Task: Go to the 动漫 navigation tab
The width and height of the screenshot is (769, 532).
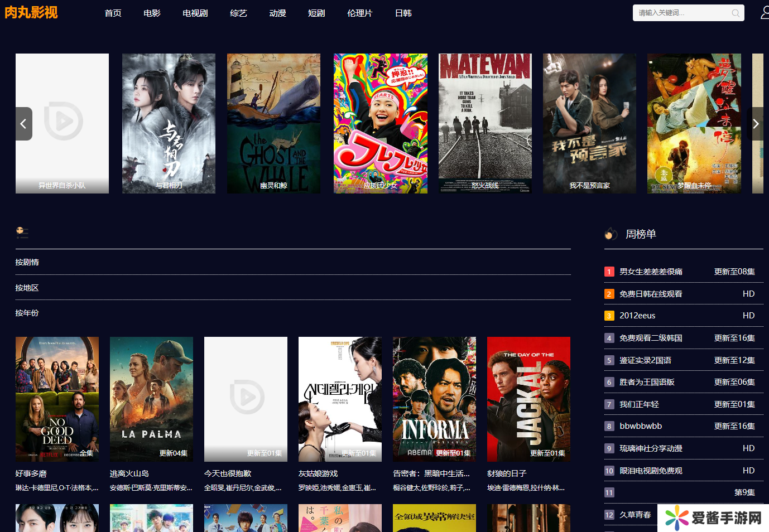Action: pos(277,13)
